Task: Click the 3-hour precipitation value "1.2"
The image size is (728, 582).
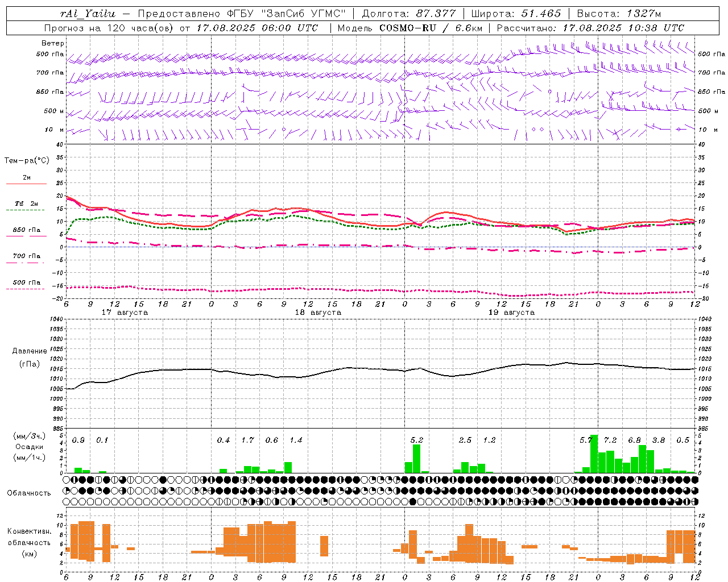Action: (x=489, y=440)
